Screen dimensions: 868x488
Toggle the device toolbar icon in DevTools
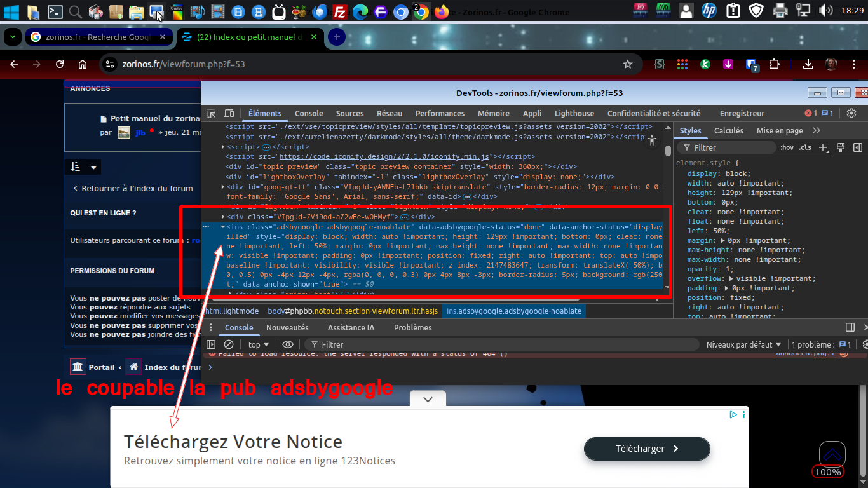click(x=229, y=114)
